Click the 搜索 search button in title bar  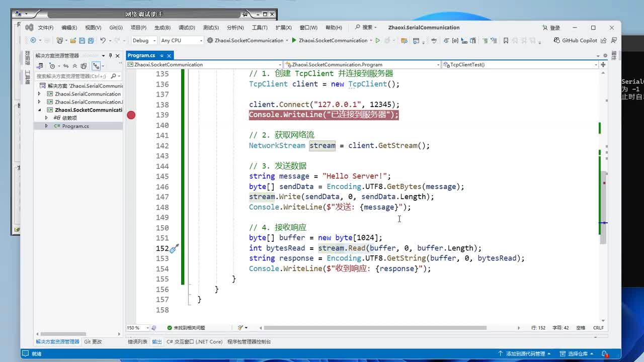coord(366,28)
